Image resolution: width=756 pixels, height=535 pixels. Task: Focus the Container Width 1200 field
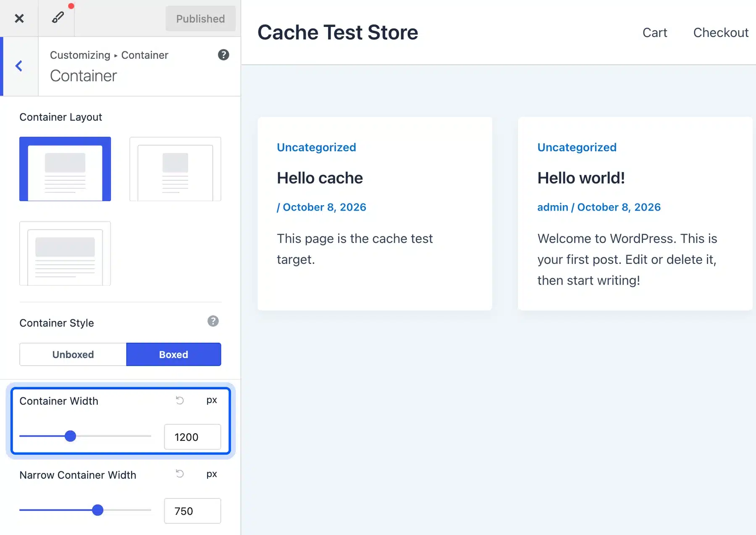tap(192, 437)
